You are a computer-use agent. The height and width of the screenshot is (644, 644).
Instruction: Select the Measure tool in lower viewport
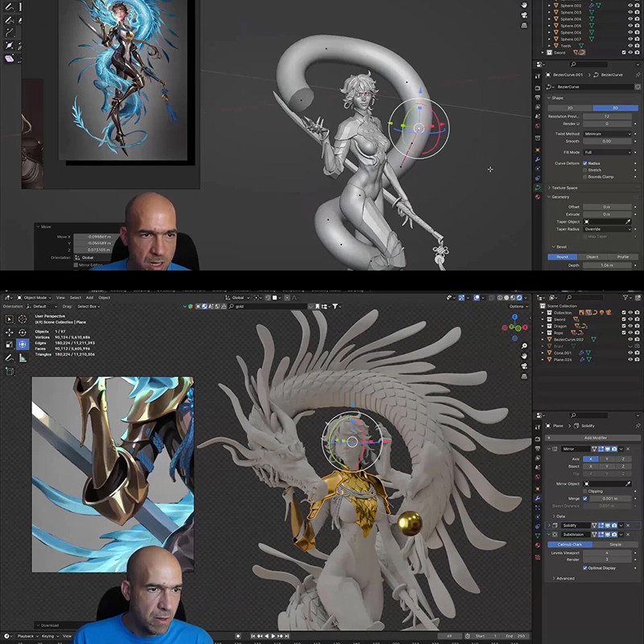[x=23, y=358]
